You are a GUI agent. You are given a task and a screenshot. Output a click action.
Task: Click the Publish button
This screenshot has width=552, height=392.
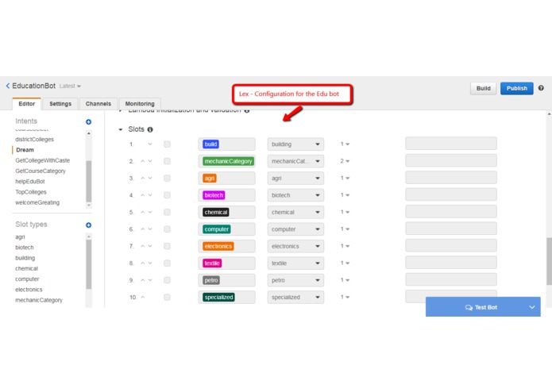coord(517,88)
